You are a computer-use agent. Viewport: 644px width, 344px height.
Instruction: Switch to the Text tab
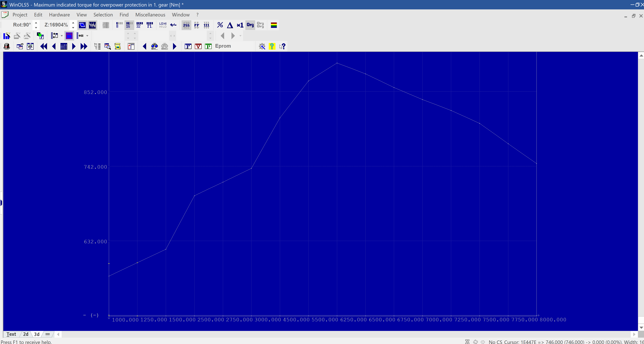point(11,334)
